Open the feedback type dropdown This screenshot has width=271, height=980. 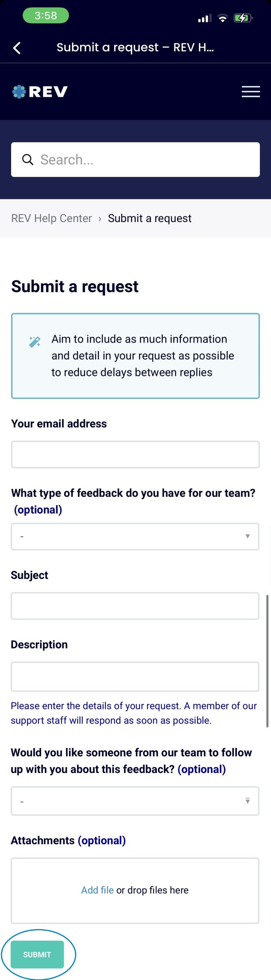(x=135, y=536)
